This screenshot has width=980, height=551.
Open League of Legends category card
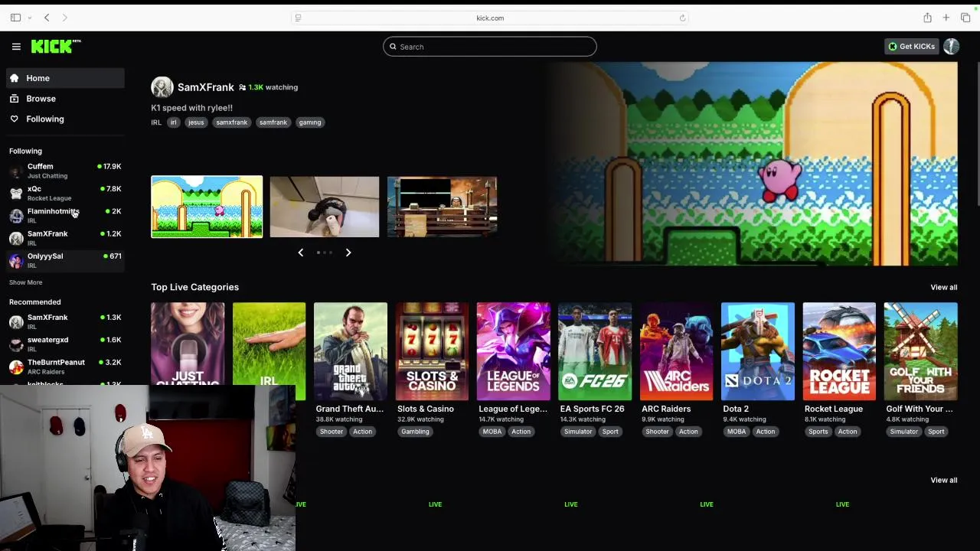(513, 350)
